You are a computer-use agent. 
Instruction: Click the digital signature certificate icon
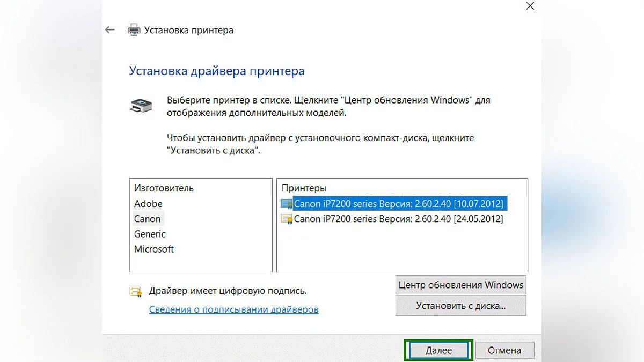pos(136,291)
